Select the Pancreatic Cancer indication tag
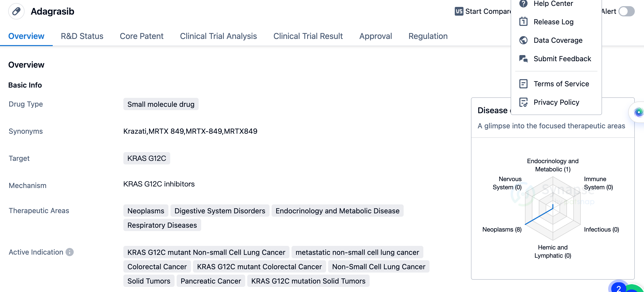This screenshot has width=644, height=292. [211, 281]
